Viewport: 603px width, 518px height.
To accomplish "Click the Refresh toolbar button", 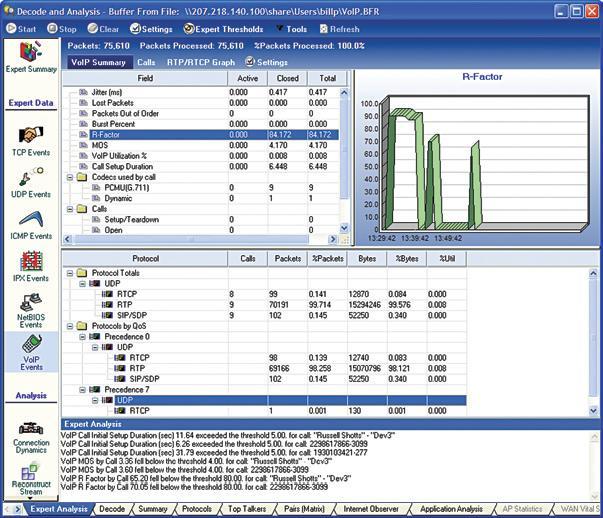I will [340, 29].
